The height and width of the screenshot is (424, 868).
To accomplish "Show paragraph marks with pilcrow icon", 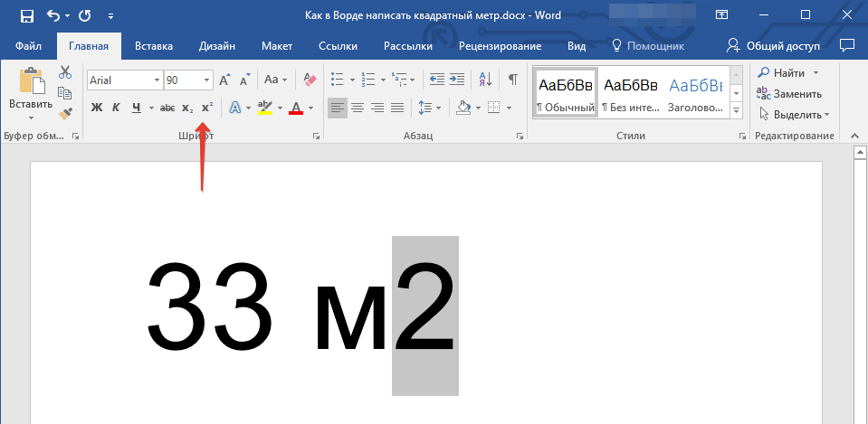I will click(x=513, y=80).
